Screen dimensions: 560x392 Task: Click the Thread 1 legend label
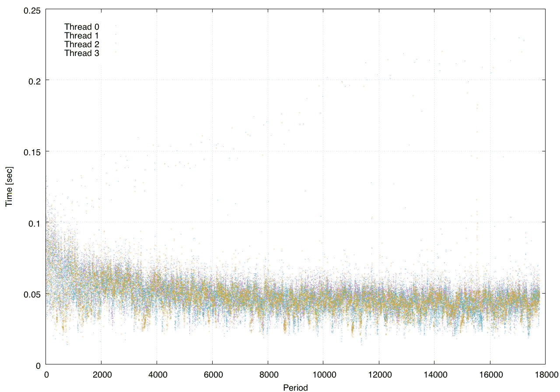82,36
